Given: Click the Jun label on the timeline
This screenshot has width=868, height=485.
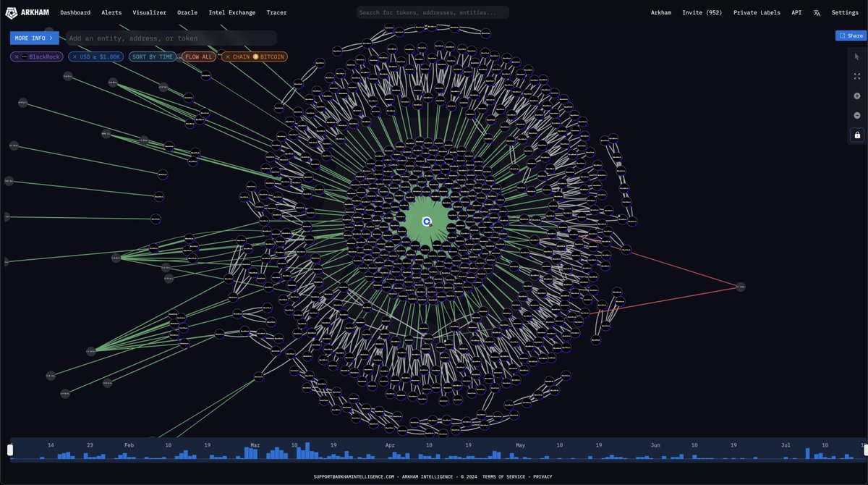Looking at the screenshot, I should tap(655, 445).
